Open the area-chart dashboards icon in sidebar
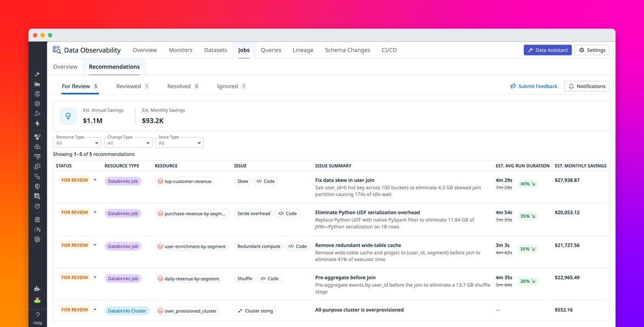The height and width of the screenshot is (327, 644). tap(37, 84)
